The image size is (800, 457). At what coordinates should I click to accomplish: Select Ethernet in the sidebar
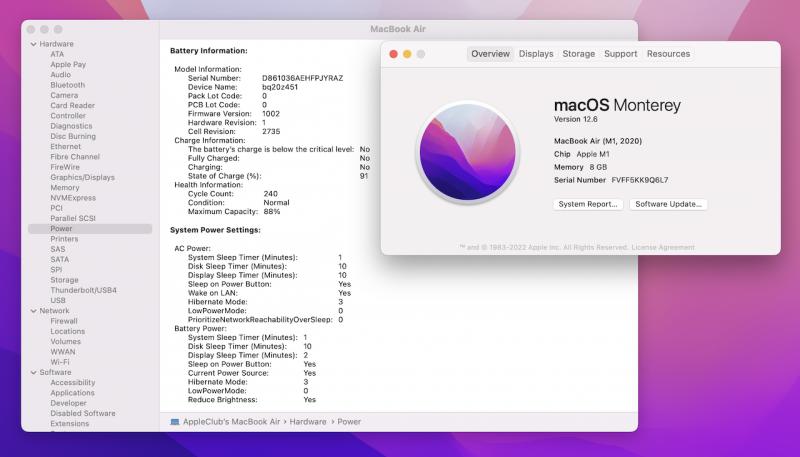(x=65, y=146)
